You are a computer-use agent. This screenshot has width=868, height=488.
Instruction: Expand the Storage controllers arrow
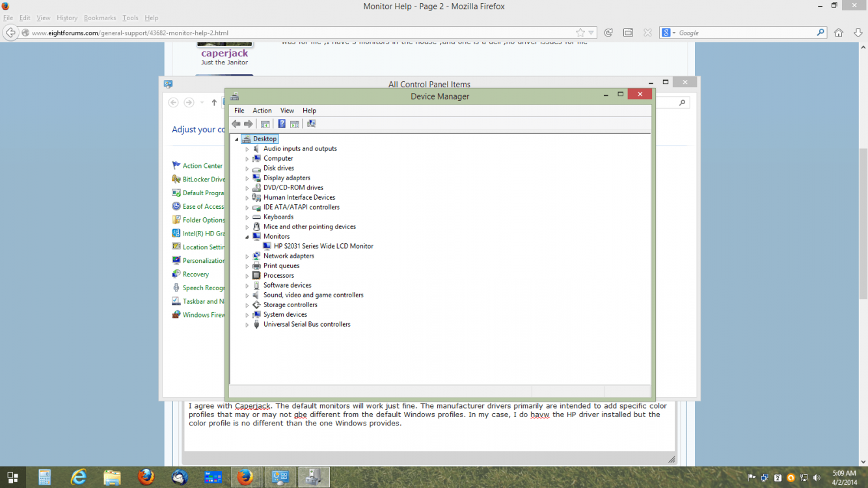click(247, 305)
